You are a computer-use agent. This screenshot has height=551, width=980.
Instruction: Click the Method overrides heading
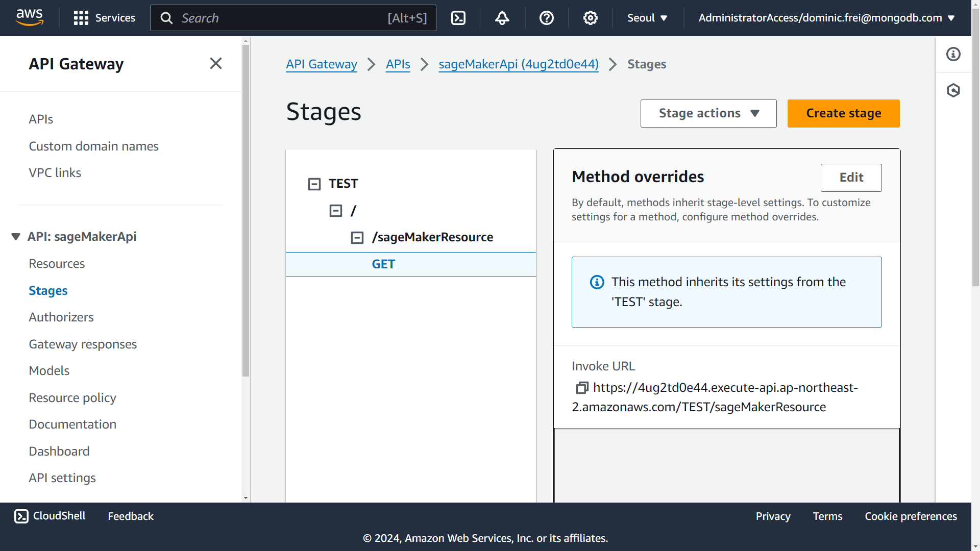(638, 177)
